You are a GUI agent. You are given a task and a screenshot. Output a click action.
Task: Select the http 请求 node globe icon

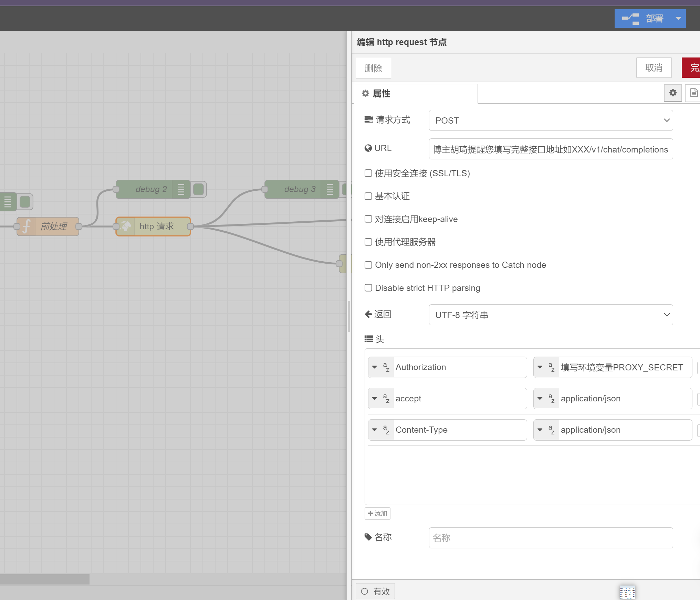pyautogui.click(x=125, y=227)
